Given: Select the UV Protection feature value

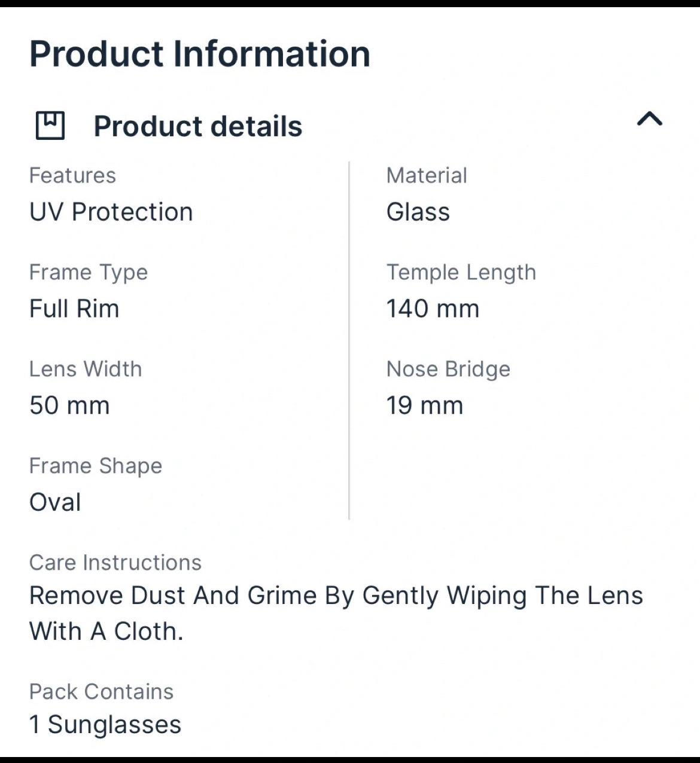Looking at the screenshot, I should tap(111, 212).
